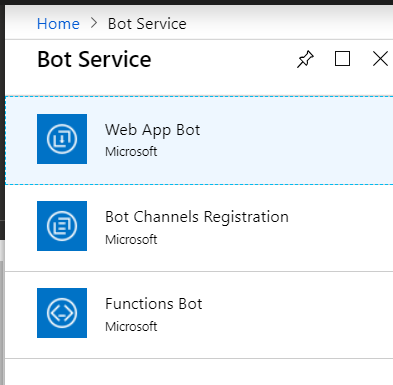Viewport: 393px width, 385px height.
Task: Click the Bot Channels Registration icon tile
Action: click(x=62, y=226)
